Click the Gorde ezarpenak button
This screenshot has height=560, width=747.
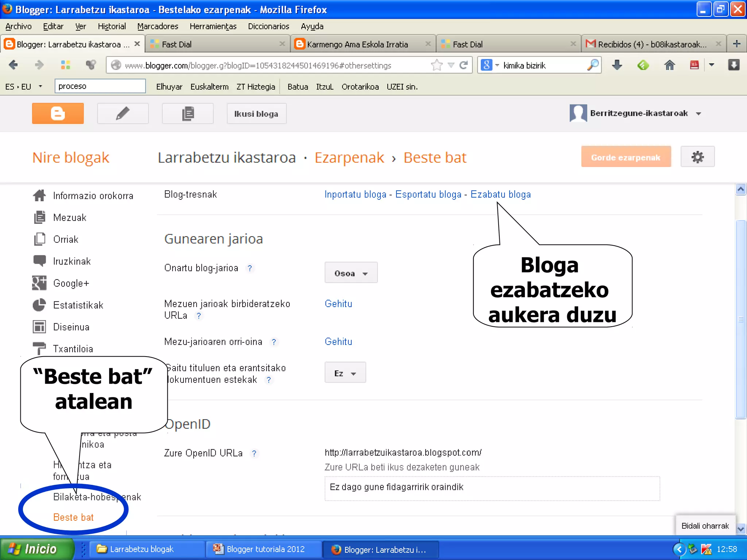626,157
